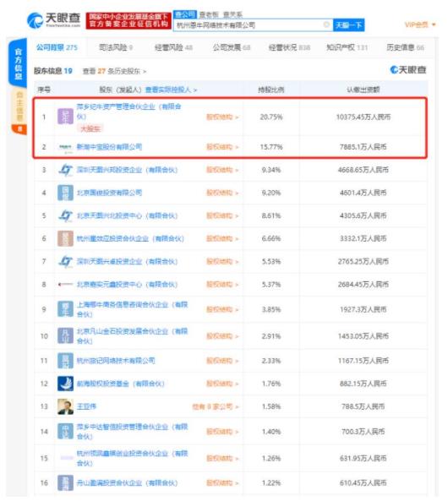Expand 股权结构 for shareholder row 2

pos(222,147)
